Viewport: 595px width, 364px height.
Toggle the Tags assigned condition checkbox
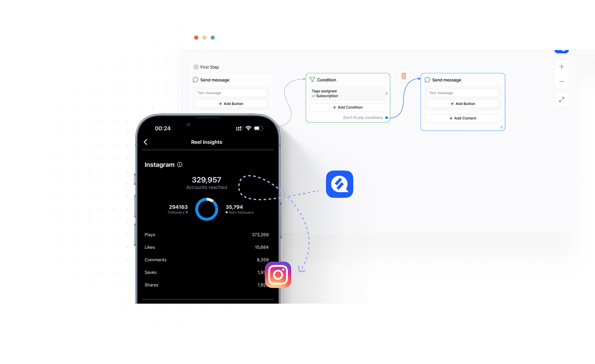pyautogui.click(x=386, y=93)
